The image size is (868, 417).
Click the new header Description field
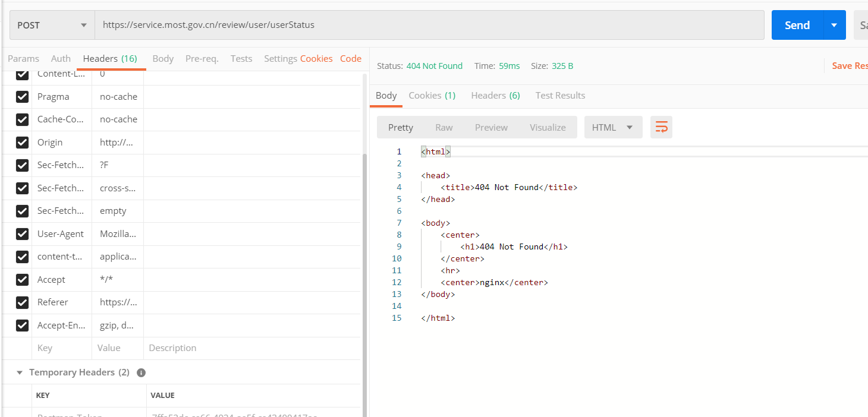[x=252, y=348]
